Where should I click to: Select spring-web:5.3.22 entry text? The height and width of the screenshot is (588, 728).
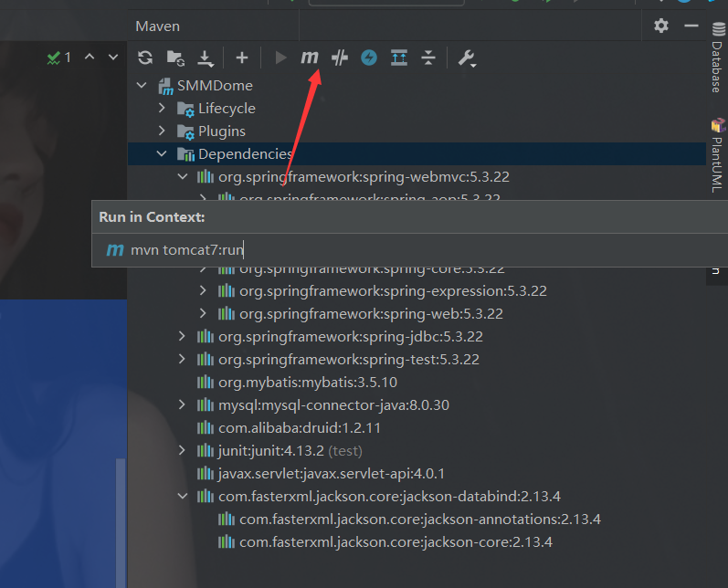pos(371,314)
